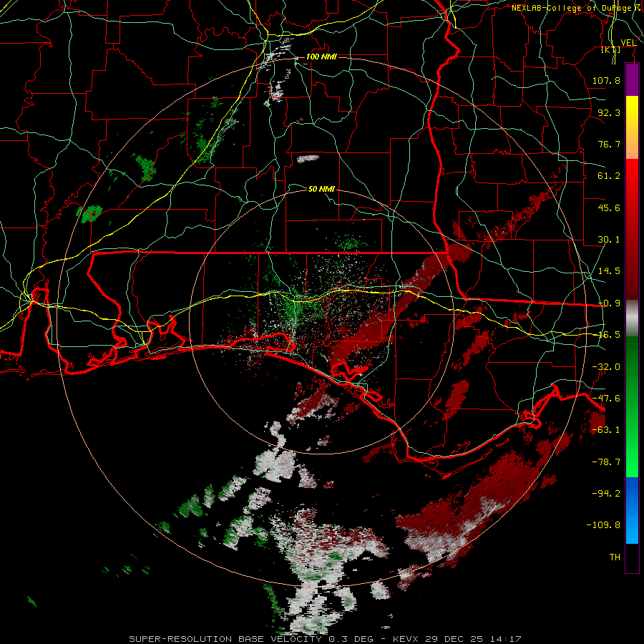Click the 14.5 scale value
Viewport: 644px width, 644px height.
click(609, 271)
